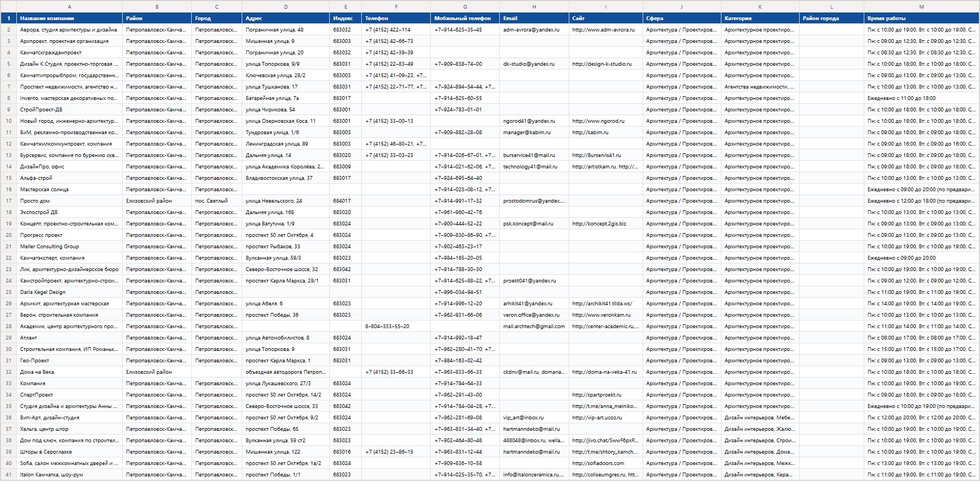
Task: Click the email "dk-studio@yandex.ru"
Action: pos(534,64)
